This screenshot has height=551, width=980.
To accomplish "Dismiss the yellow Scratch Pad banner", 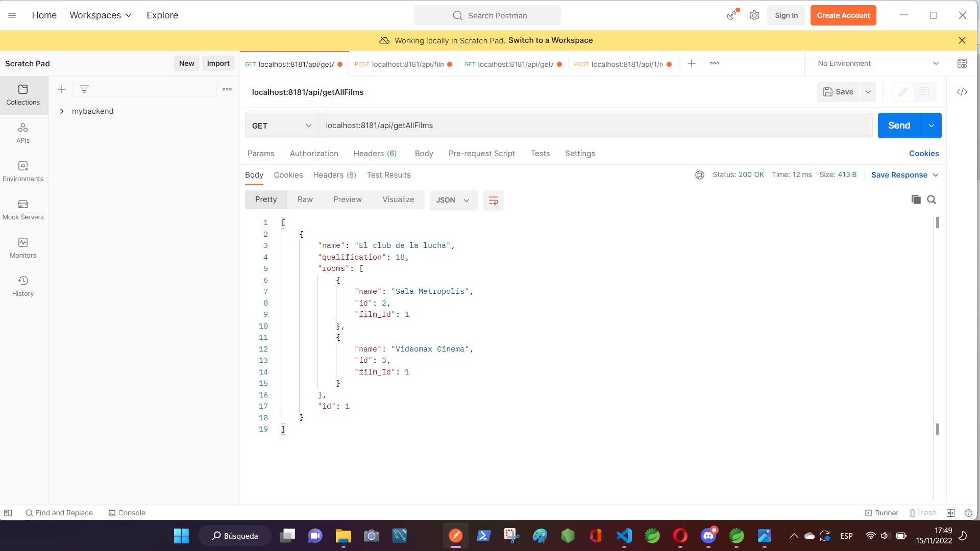I will point(962,40).
